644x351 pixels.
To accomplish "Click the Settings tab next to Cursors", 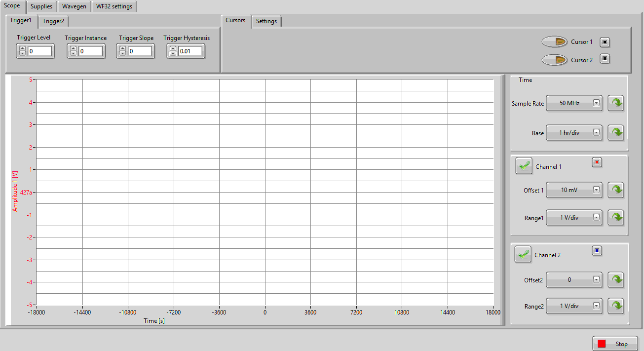I will coord(266,21).
